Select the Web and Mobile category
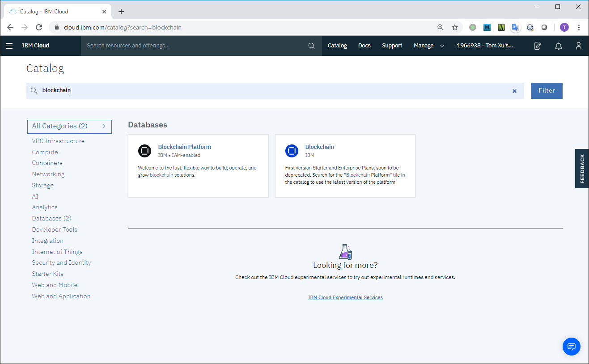Screen dimensions: 589x364 (55, 285)
